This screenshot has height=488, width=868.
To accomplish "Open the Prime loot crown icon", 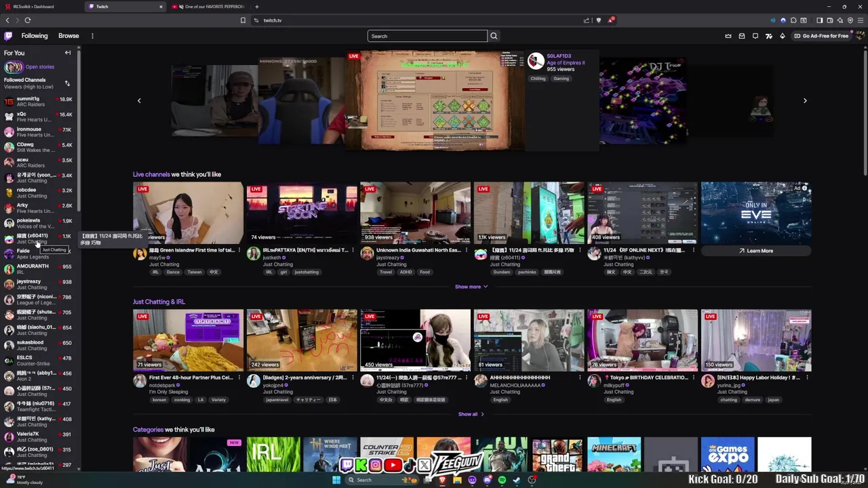I will click(728, 36).
